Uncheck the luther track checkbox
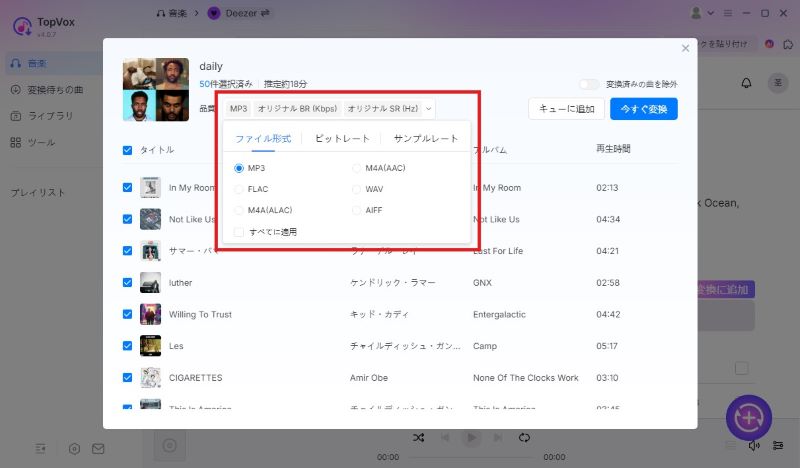This screenshot has width=800, height=468. (x=128, y=282)
